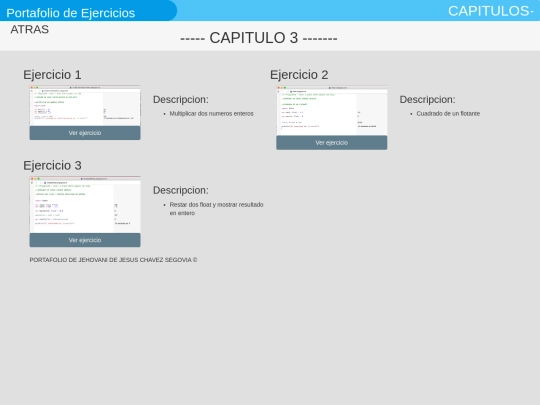Image resolution: width=540 pixels, height=405 pixels.
Task: Select text 'Cuadrado de un flotante'
Action: point(448,114)
